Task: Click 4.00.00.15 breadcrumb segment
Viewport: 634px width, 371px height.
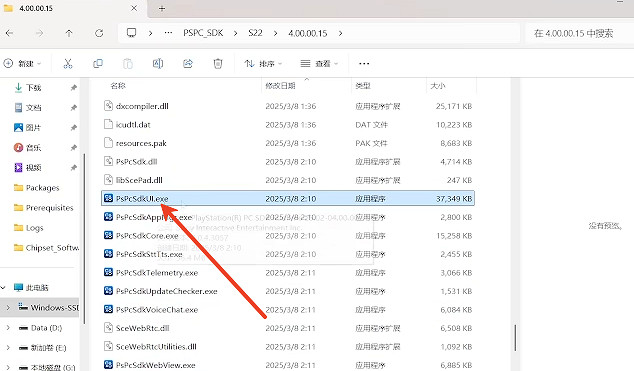Action: click(x=308, y=33)
